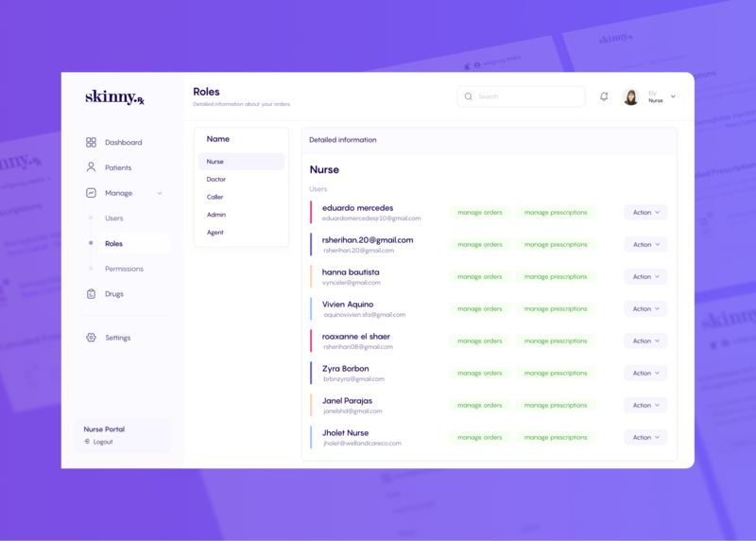
Task: Open the user profile dropdown chevron
Action: 673,96
